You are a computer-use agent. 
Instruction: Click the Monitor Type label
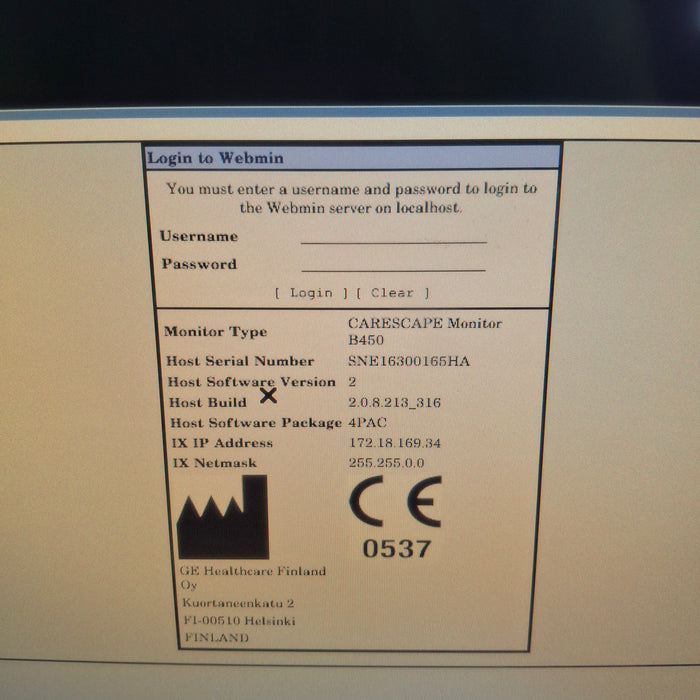215,332
